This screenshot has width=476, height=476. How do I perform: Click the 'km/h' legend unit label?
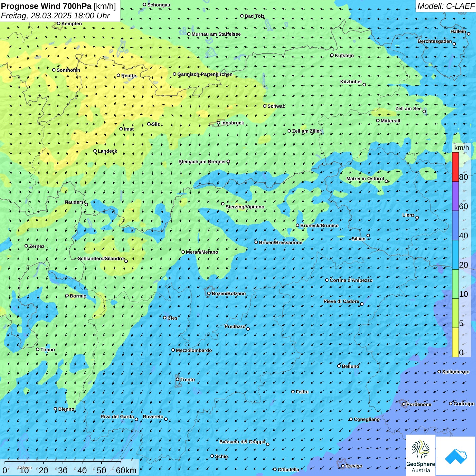click(461, 148)
